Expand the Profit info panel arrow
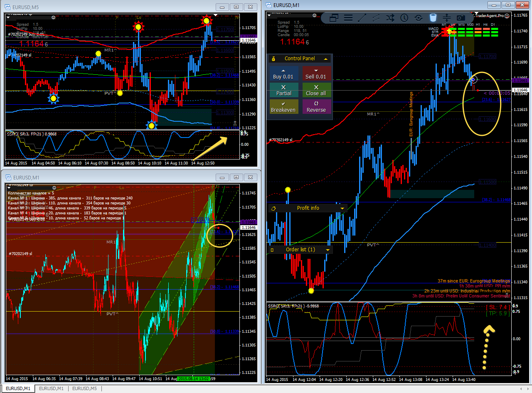532x393 pixels. 342,208
